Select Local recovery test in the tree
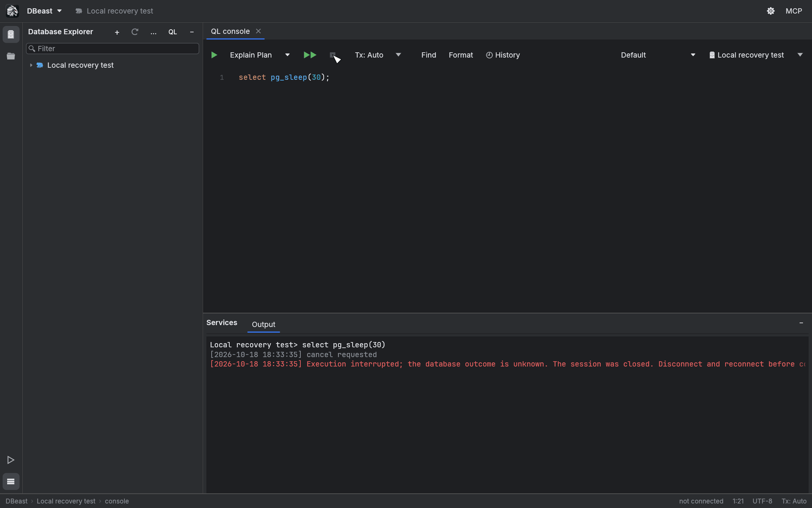Viewport: 812px width, 508px height. click(x=80, y=65)
